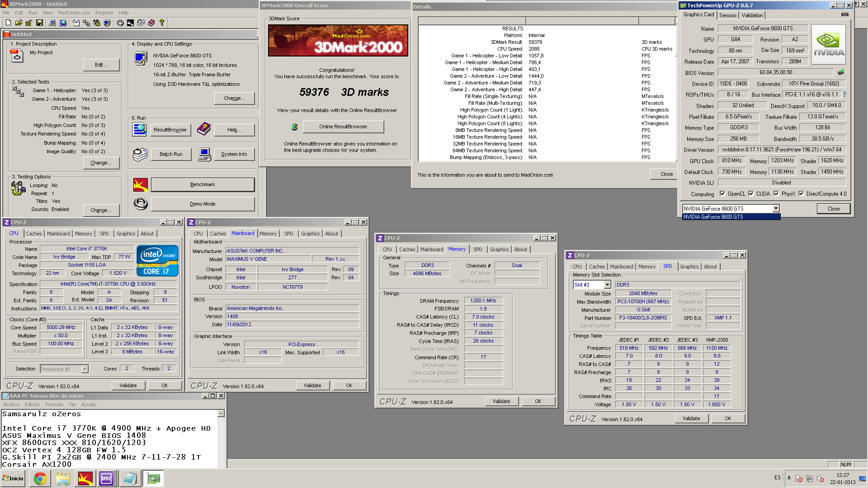868x488 pixels.
Task: Click the Open project folder toolbar icon
Action: tap(19, 23)
